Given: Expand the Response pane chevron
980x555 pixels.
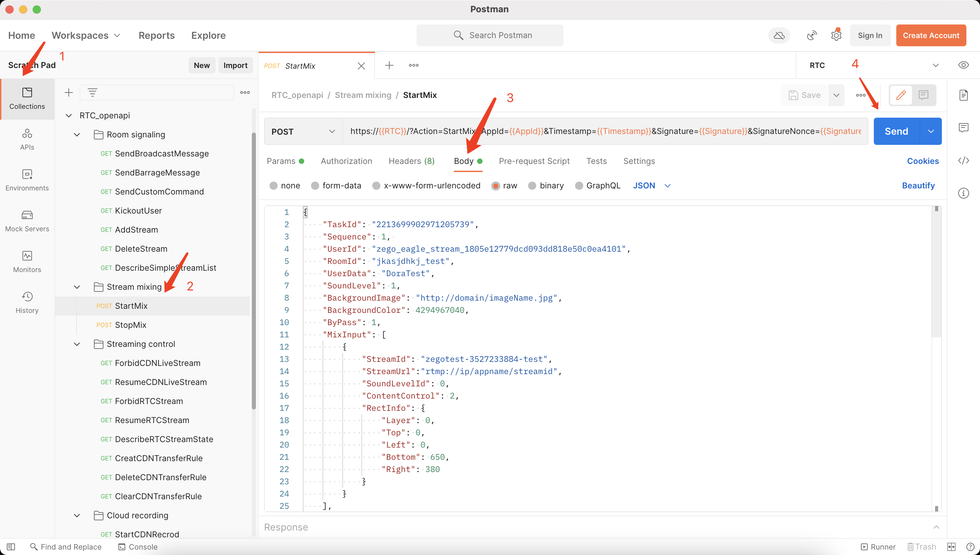Looking at the screenshot, I should tap(936, 527).
